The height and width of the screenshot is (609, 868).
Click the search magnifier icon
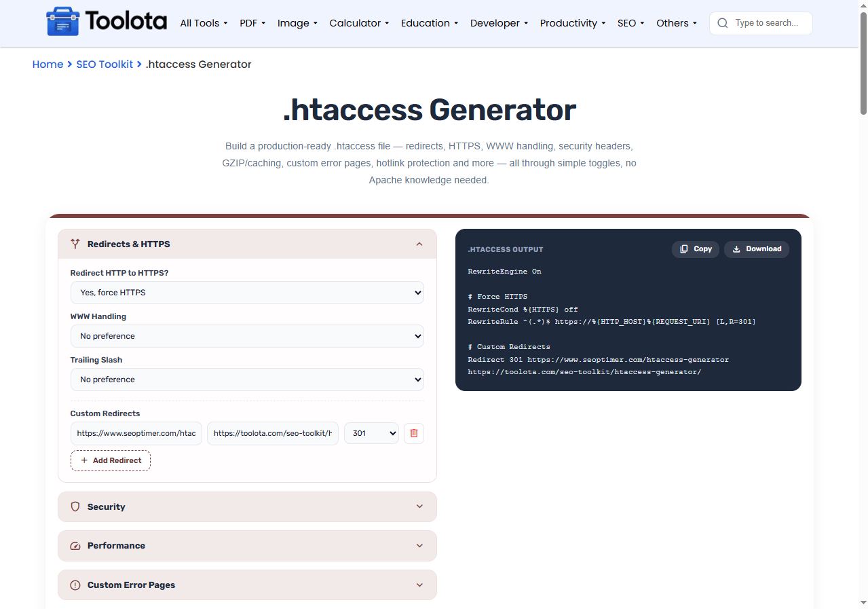[723, 23]
